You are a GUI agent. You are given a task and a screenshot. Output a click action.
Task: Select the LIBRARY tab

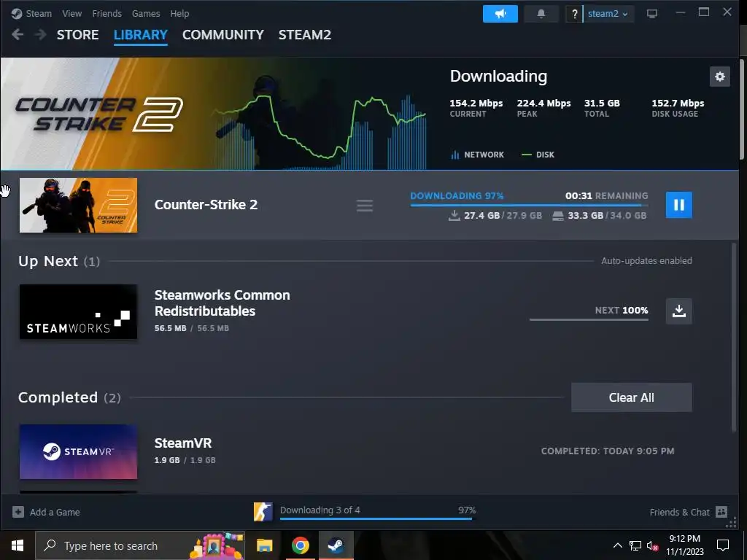tap(141, 35)
